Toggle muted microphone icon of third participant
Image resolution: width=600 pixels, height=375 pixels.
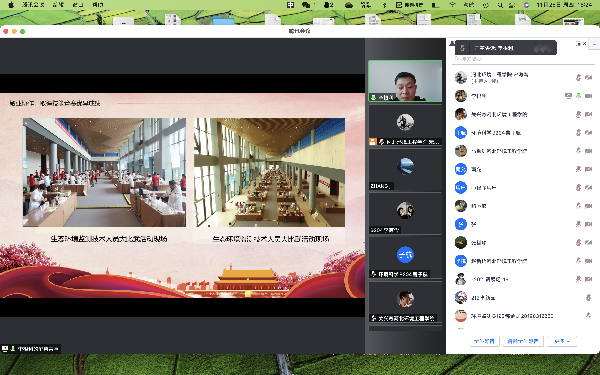point(578,114)
